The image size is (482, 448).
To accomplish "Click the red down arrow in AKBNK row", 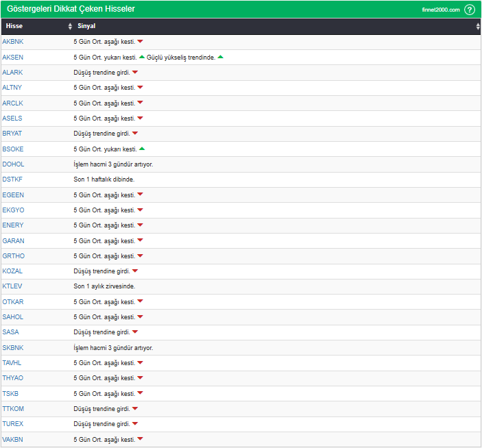I will point(140,42).
